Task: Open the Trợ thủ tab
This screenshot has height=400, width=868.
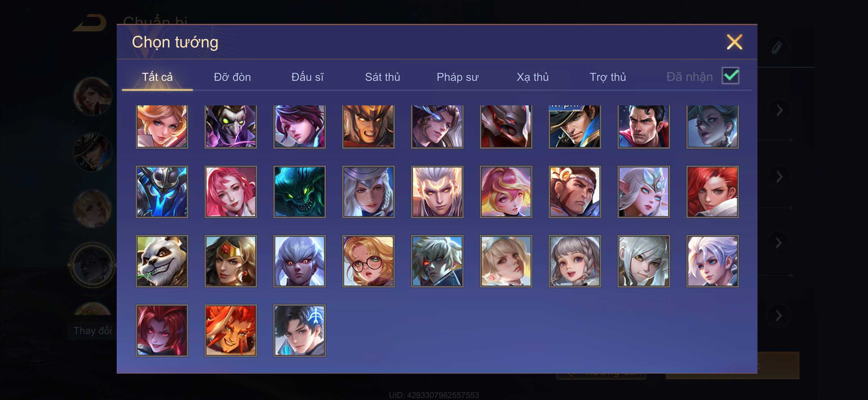Action: pyautogui.click(x=608, y=77)
